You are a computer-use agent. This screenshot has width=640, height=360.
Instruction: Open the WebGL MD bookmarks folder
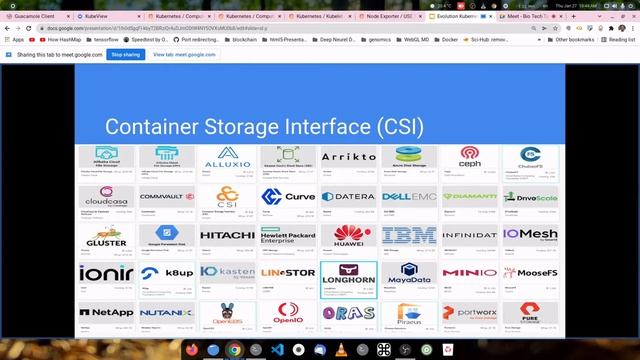click(x=413, y=40)
